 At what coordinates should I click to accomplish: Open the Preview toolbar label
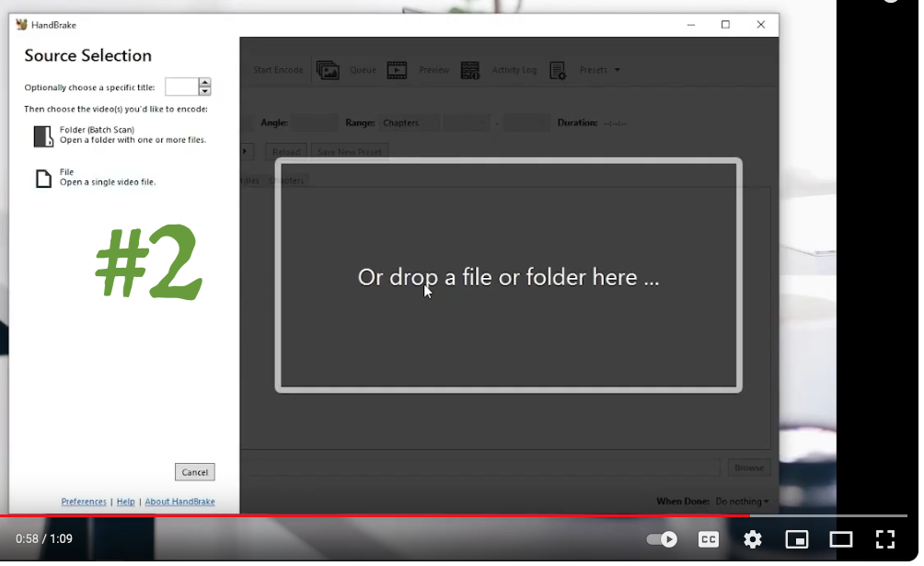433,70
